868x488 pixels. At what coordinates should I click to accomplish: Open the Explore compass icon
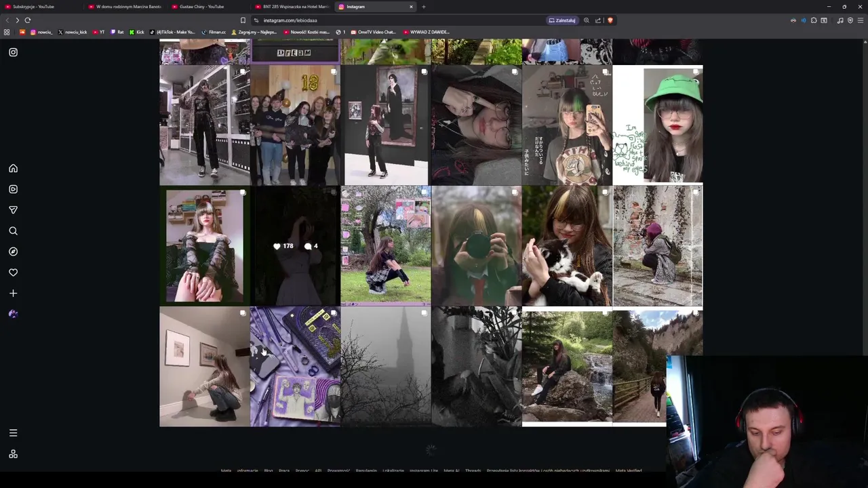pyautogui.click(x=13, y=251)
